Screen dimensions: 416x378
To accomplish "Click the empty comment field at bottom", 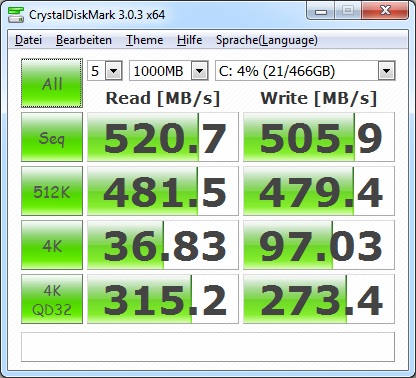I will coord(208,347).
